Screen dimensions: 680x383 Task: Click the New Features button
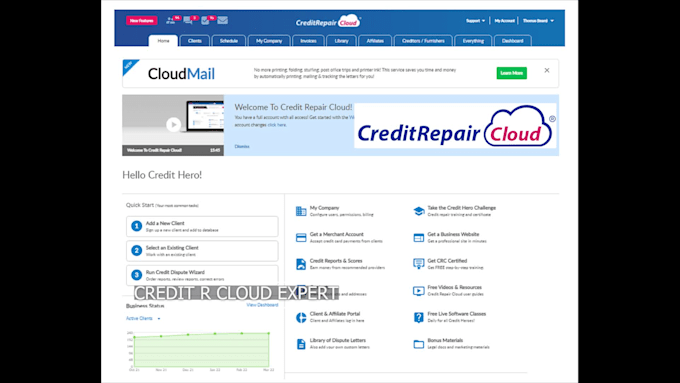click(141, 20)
